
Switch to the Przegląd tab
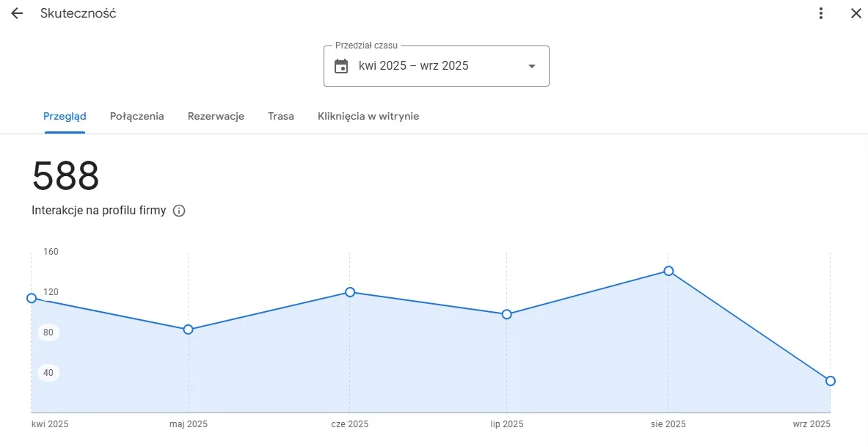(x=65, y=116)
